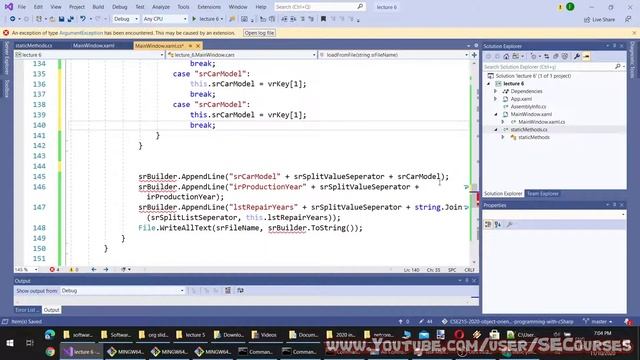Open the File menu
Viewport: 640px width, 360px height.
pyautogui.click(x=22, y=7)
